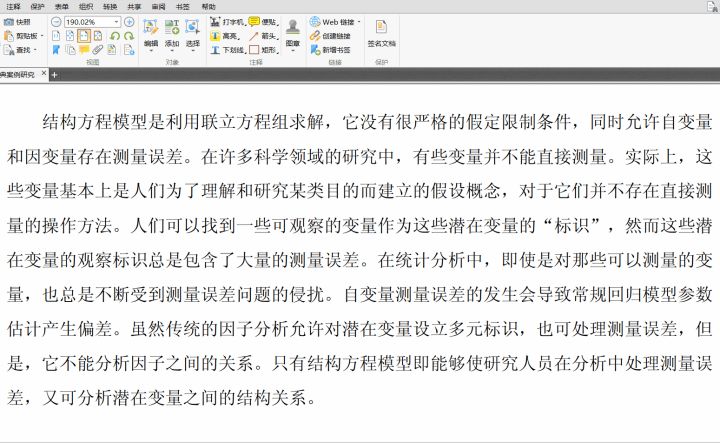Click the zoom in plus button
This screenshot has width=720, height=443.
[129, 22]
